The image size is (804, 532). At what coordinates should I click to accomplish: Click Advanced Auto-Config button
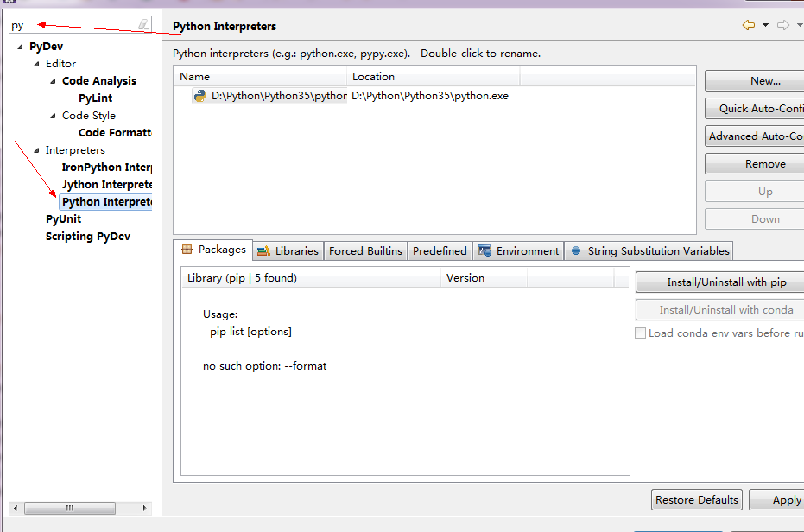(x=754, y=136)
